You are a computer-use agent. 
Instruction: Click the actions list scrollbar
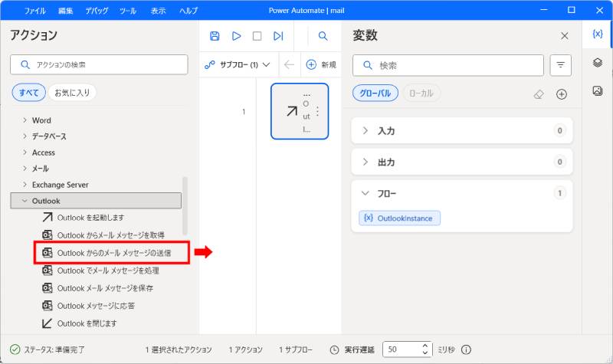point(185,205)
